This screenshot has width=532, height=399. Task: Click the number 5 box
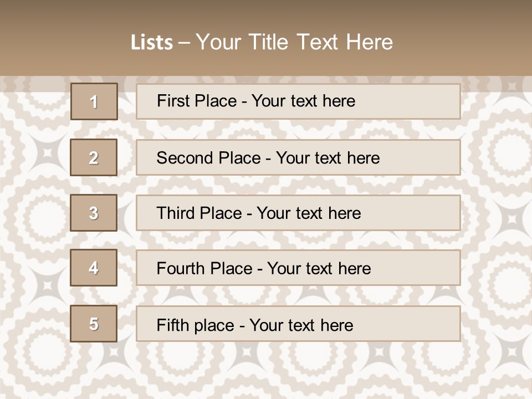click(x=94, y=324)
